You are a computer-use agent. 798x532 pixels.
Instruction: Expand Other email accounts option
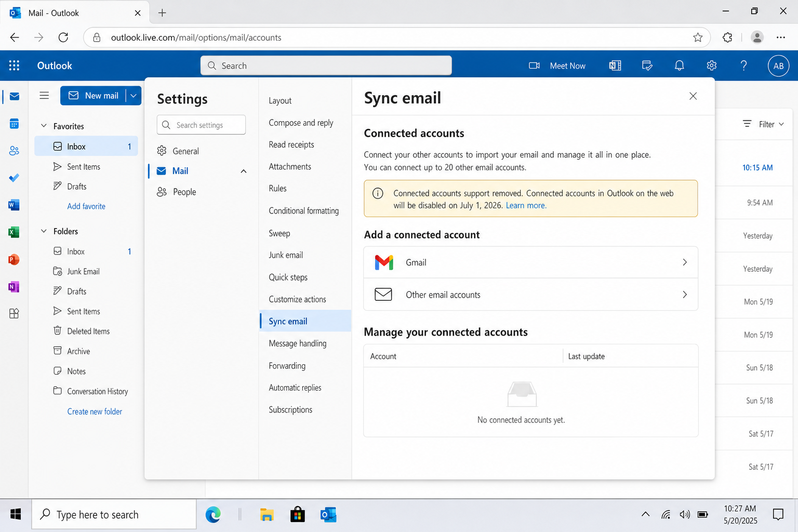(x=530, y=295)
